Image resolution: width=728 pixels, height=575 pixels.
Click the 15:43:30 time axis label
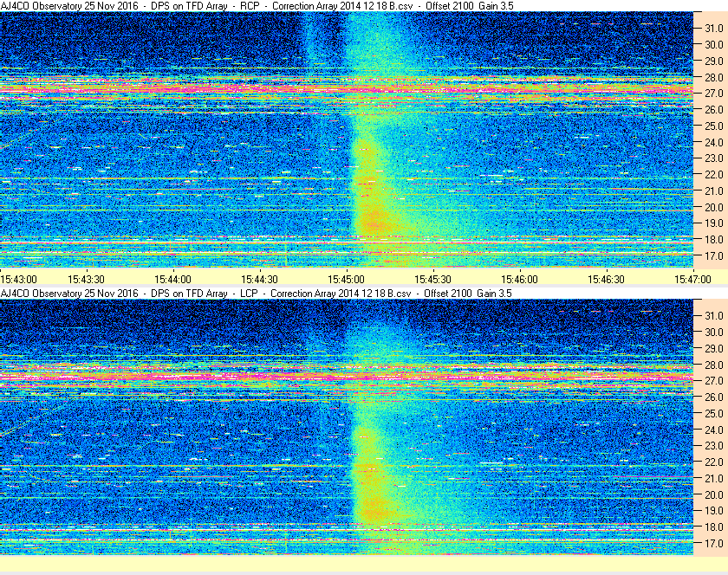[x=86, y=280]
